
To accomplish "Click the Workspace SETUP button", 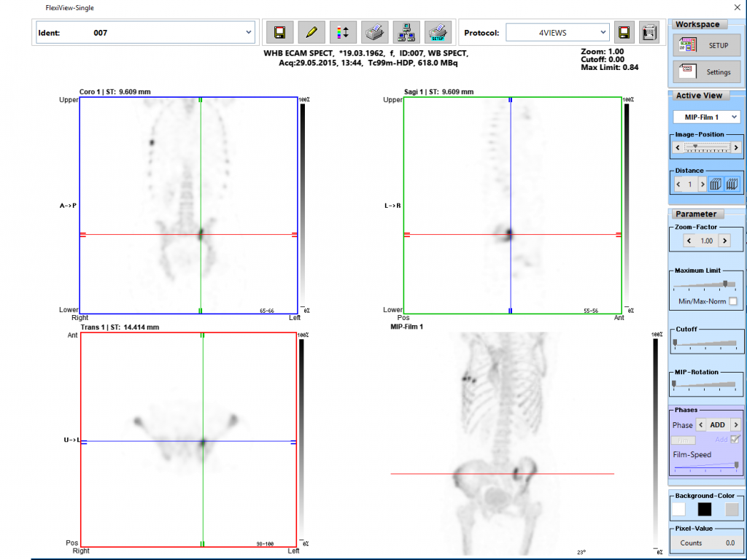I will click(707, 45).
